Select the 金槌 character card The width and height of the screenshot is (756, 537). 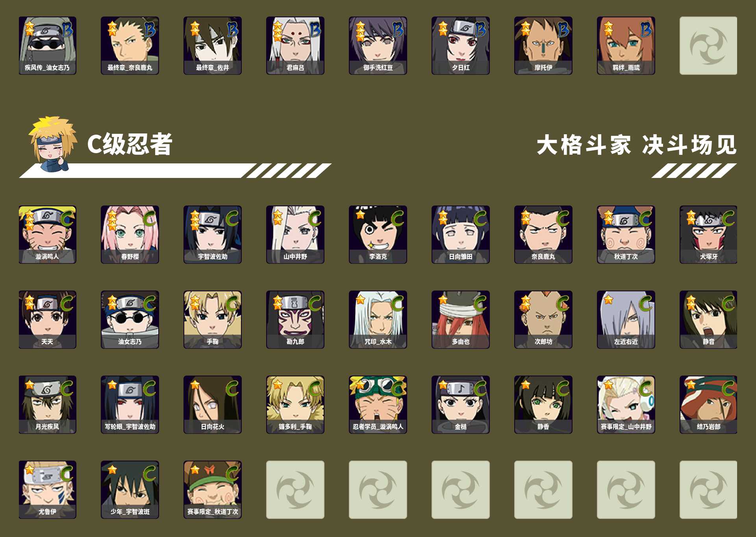pyautogui.click(x=461, y=405)
